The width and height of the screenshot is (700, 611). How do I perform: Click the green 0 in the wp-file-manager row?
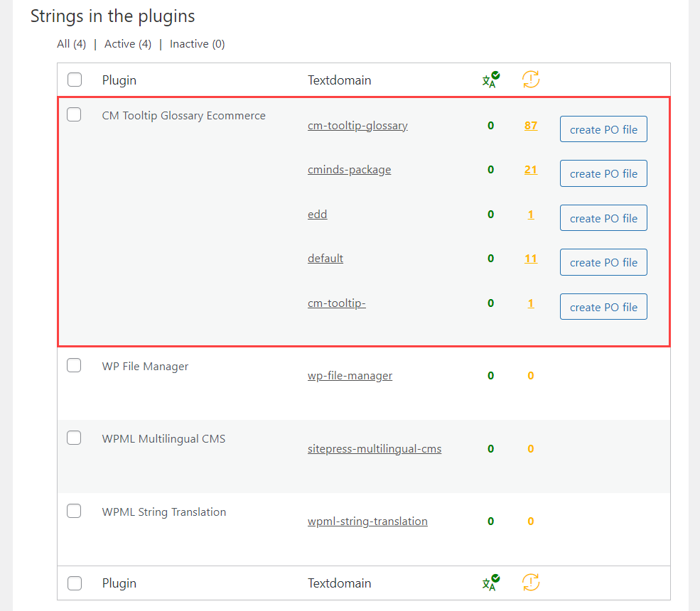pos(490,376)
